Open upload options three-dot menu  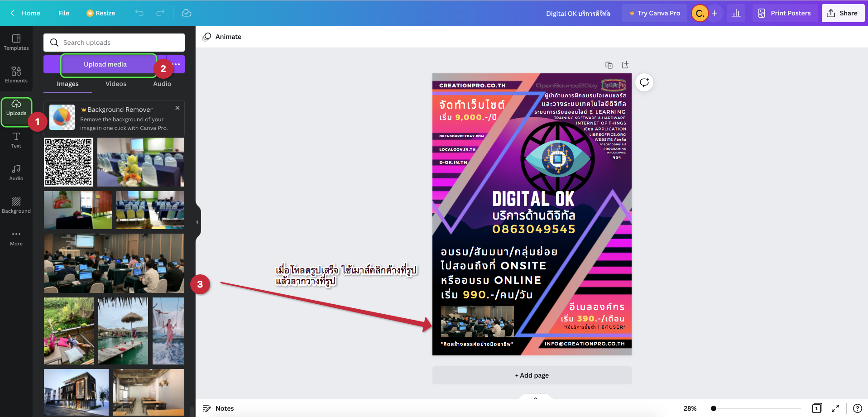tap(177, 64)
